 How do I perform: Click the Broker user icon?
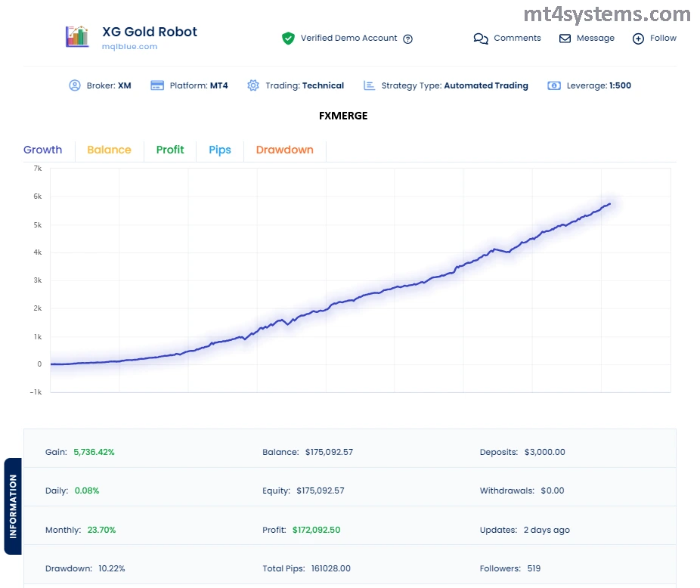point(75,85)
